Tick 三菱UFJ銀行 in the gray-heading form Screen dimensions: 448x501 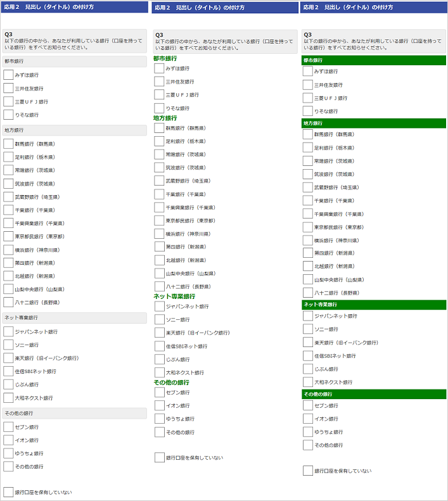(x=8, y=101)
